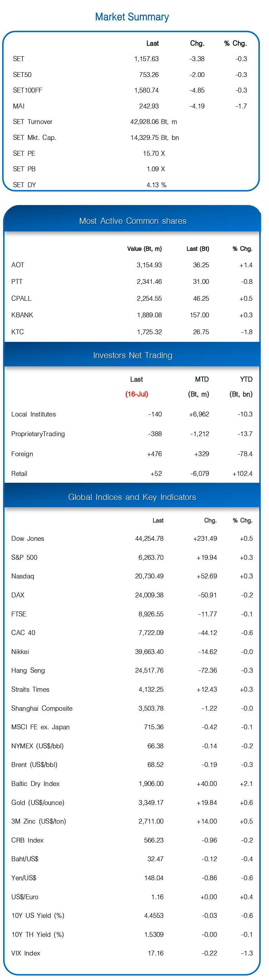Viewport: 269px width, 980px height.
Task: Click the KBANK stock symbol
Action: coord(22,315)
